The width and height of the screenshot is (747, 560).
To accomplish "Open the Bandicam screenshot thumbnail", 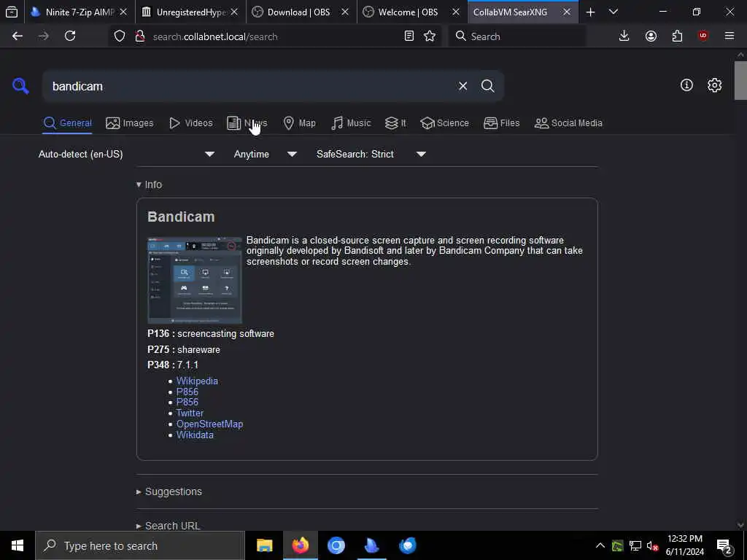I will (x=195, y=280).
